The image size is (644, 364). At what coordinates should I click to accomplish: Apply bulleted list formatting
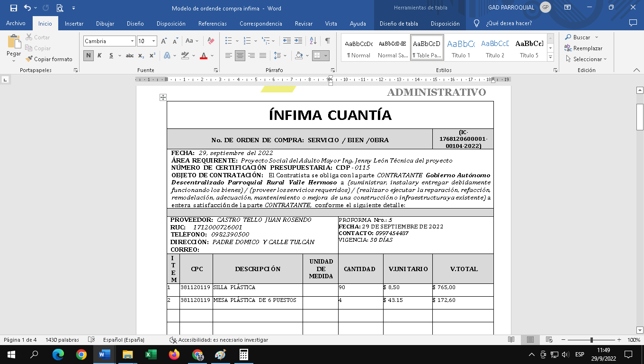(229, 41)
